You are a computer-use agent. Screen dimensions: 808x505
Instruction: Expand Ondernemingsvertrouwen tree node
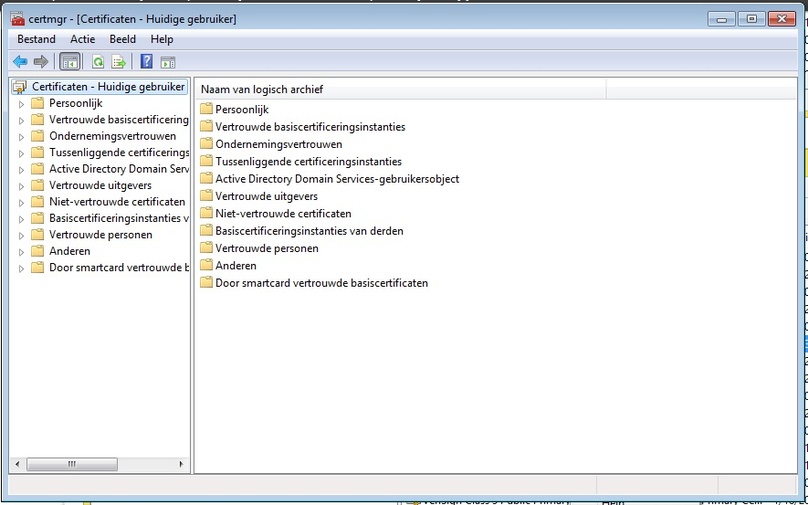[21, 137]
